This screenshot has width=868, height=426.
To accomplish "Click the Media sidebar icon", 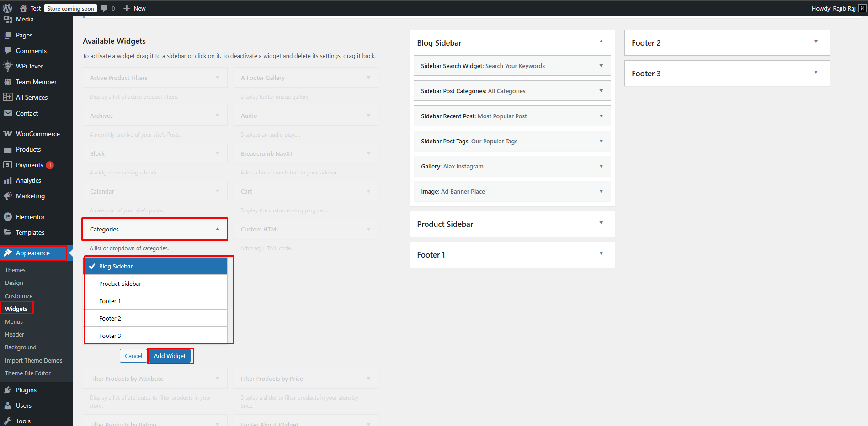I will (8, 19).
